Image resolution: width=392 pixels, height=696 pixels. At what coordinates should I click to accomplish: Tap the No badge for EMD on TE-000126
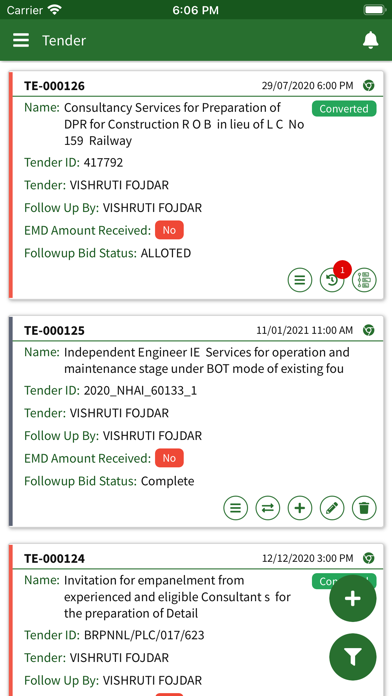tap(169, 230)
